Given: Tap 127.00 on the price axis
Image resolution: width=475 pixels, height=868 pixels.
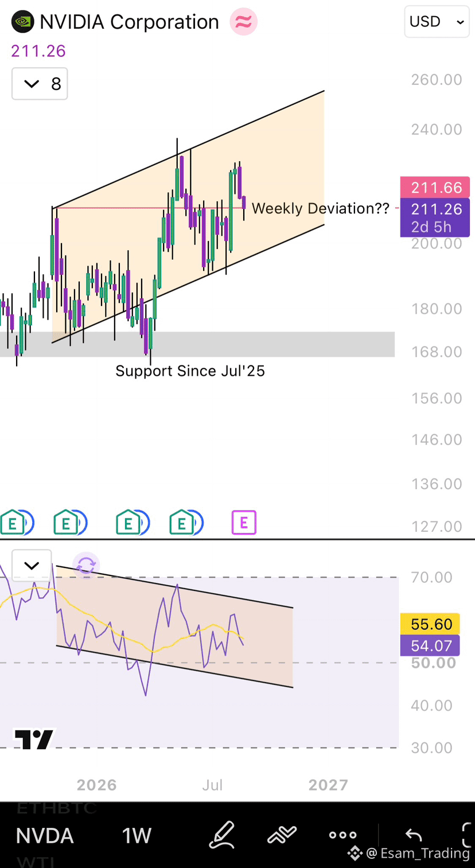Looking at the screenshot, I should point(437,527).
